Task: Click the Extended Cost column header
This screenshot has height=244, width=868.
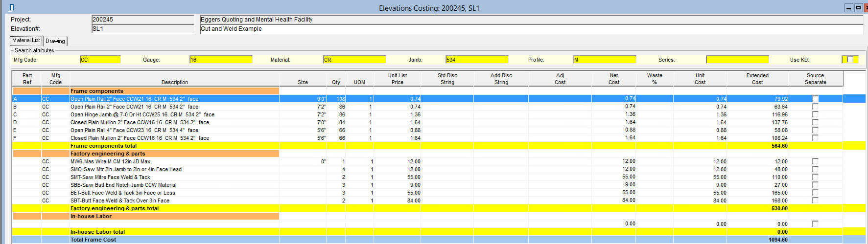Action: click(757, 79)
